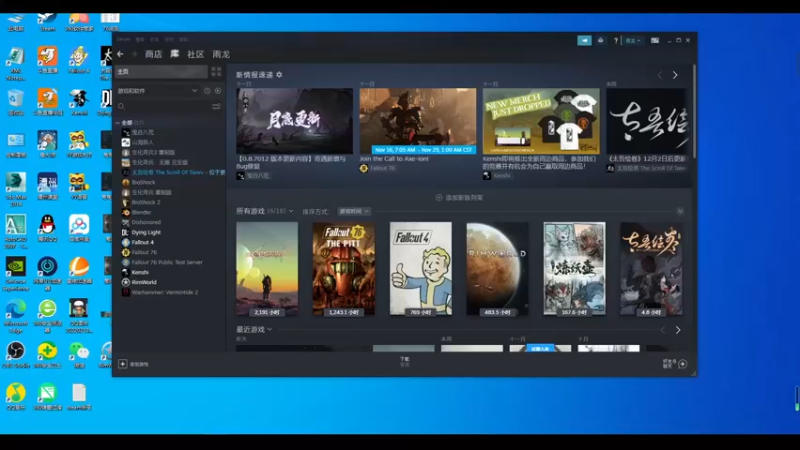
Task: Select BioShock in the game list
Action: click(143, 182)
